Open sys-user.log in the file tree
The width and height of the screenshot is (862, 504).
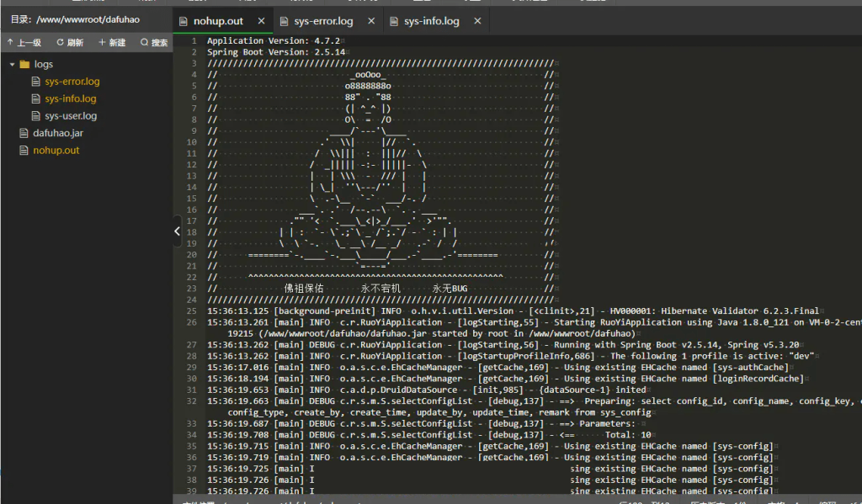(71, 116)
